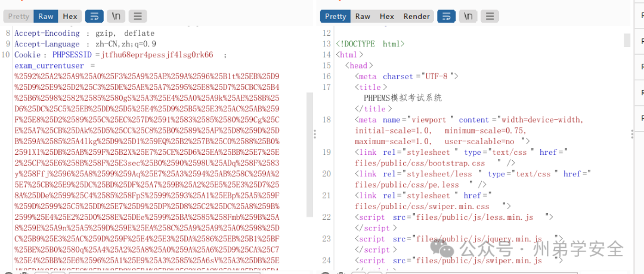Click the <head> tag on line 15
Viewport: 644px width, 274px height.
[x=360, y=66]
